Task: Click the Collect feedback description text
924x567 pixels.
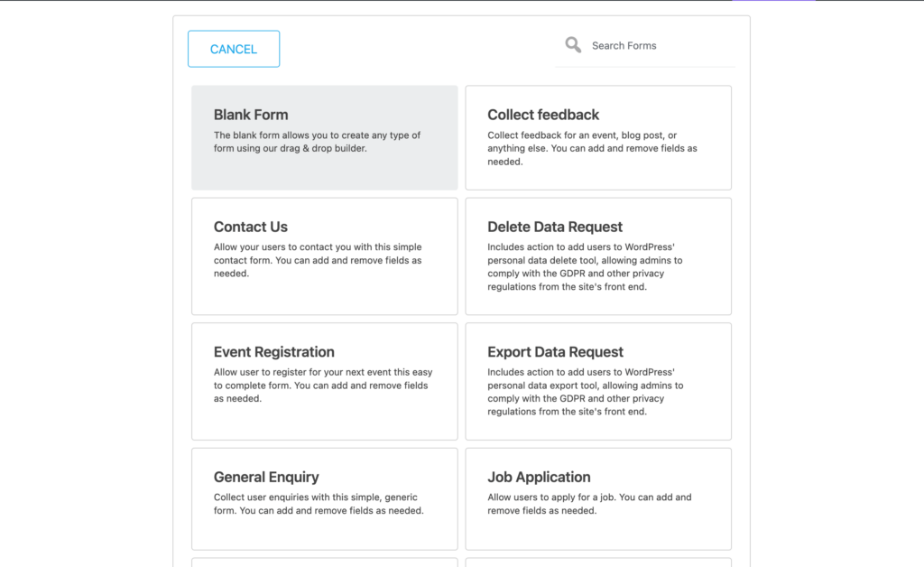Action: point(593,148)
